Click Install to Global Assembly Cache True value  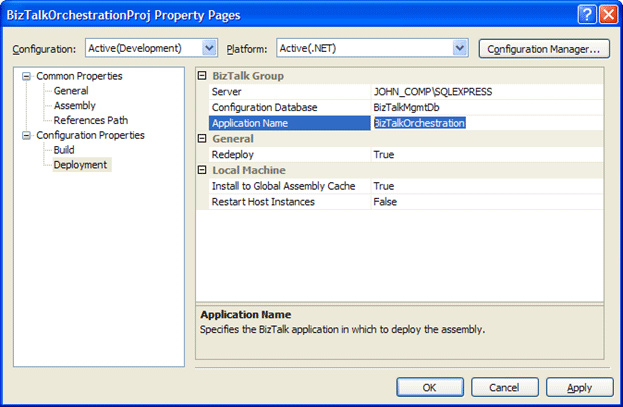click(x=384, y=186)
